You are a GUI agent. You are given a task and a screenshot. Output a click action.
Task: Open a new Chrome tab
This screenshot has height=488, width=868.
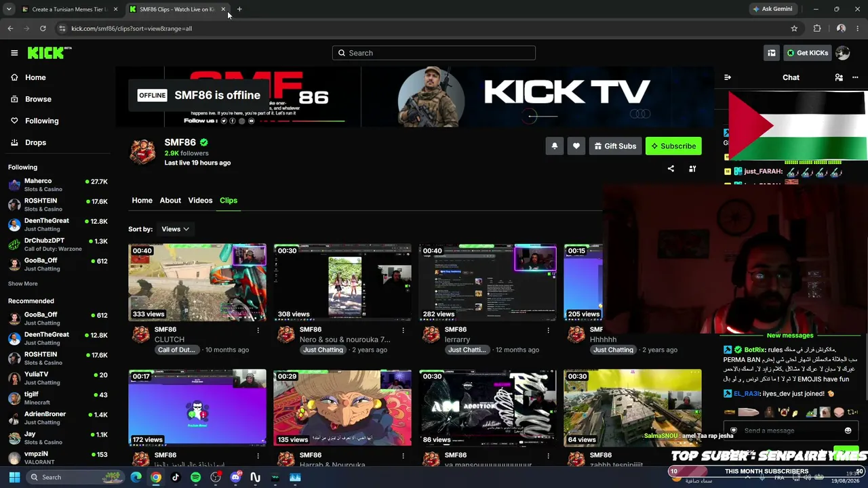point(239,9)
